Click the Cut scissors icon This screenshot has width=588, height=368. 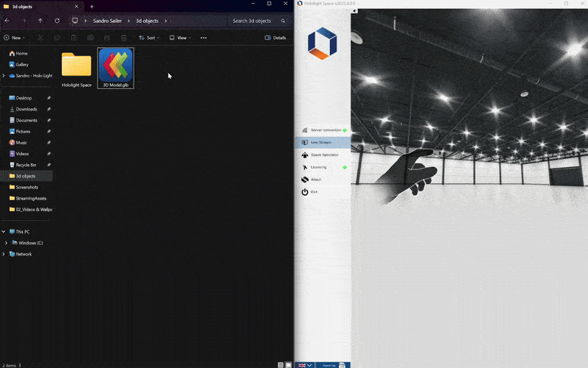point(40,38)
